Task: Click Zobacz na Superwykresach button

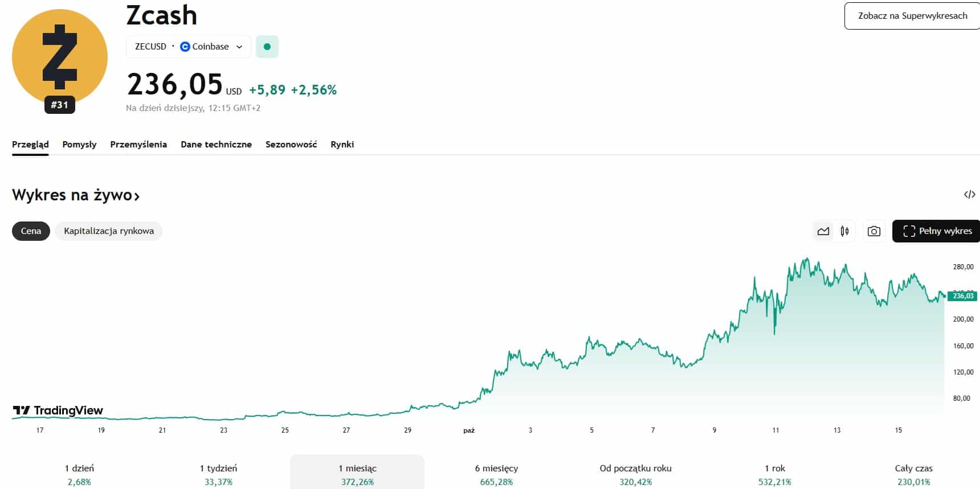Action: tap(912, 16)
